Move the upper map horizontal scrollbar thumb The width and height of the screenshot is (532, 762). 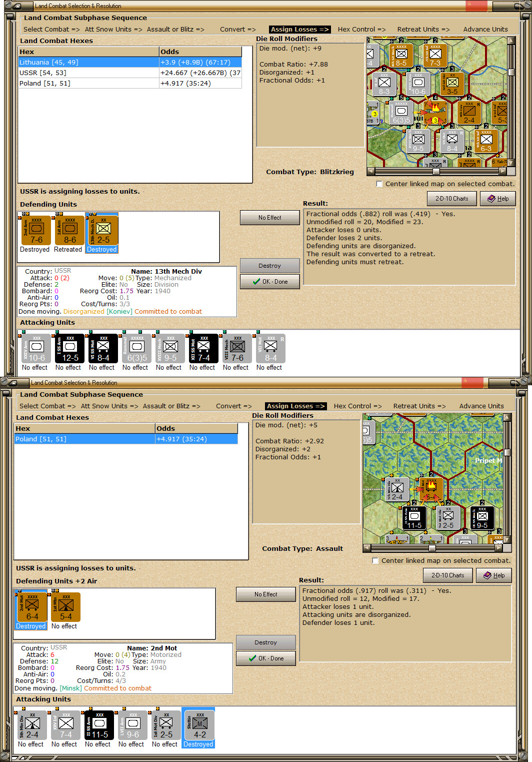point(436,171)
